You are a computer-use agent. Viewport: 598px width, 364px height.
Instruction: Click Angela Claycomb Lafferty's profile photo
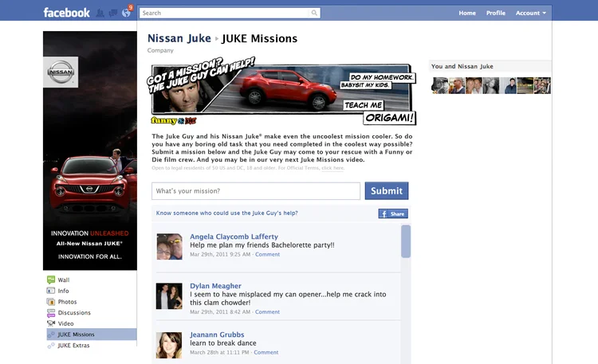point(169,247)
